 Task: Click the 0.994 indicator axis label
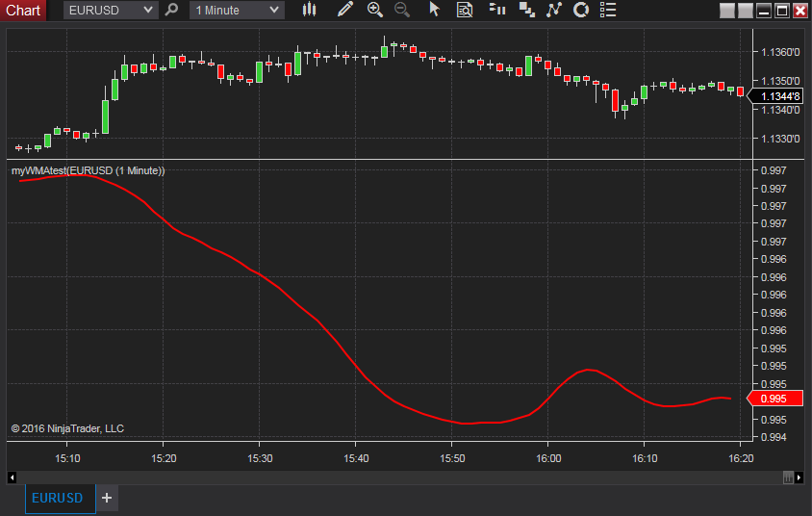tap(774, 437)
